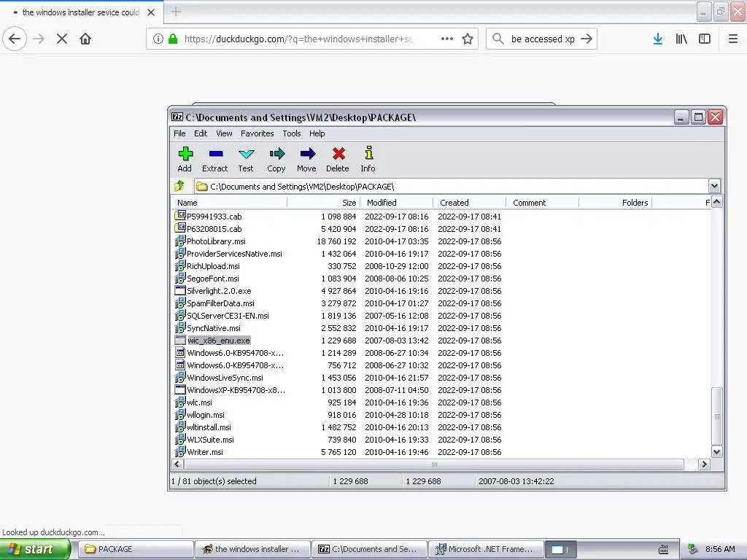Go to Firefox home page
This screenshot has height=560, width=747.
(85, 39)
